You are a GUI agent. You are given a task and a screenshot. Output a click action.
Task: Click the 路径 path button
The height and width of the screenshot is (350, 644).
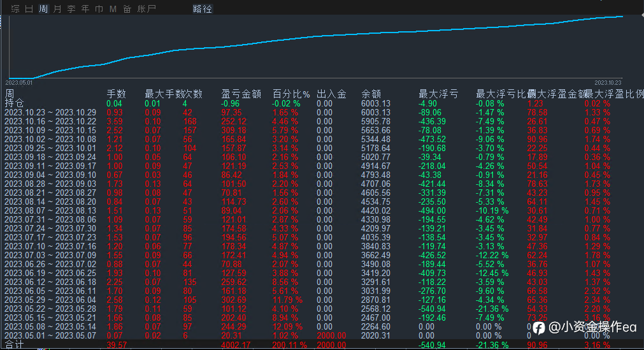click(x=203, y=9)
